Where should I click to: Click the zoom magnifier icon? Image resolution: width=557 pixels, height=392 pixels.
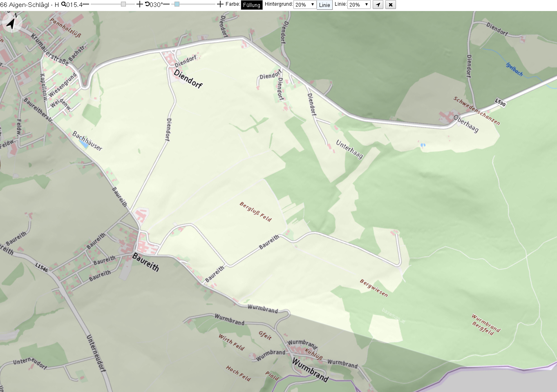coord(64,4)
